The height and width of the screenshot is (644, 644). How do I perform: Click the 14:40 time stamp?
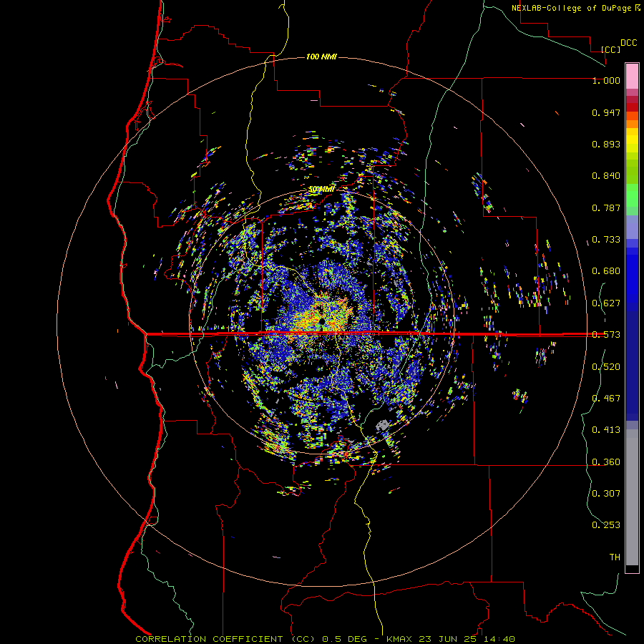pyautogui.click(x=499, y=639)
